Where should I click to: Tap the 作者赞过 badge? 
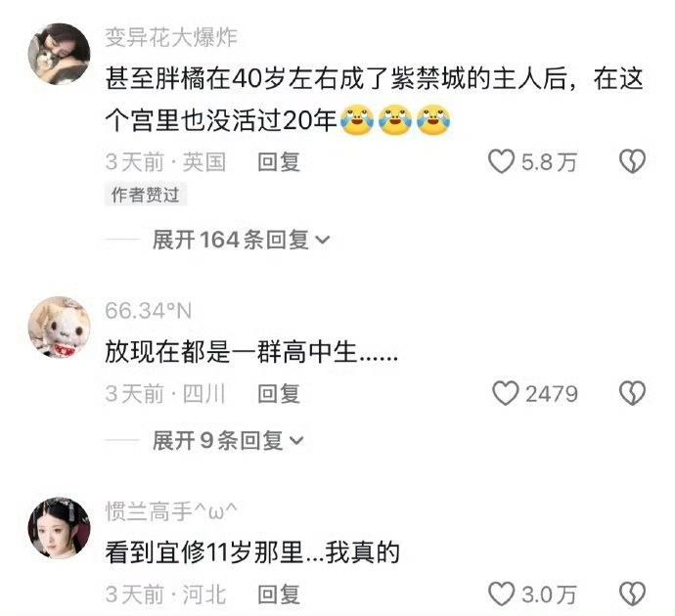click(x=146, y=195)
